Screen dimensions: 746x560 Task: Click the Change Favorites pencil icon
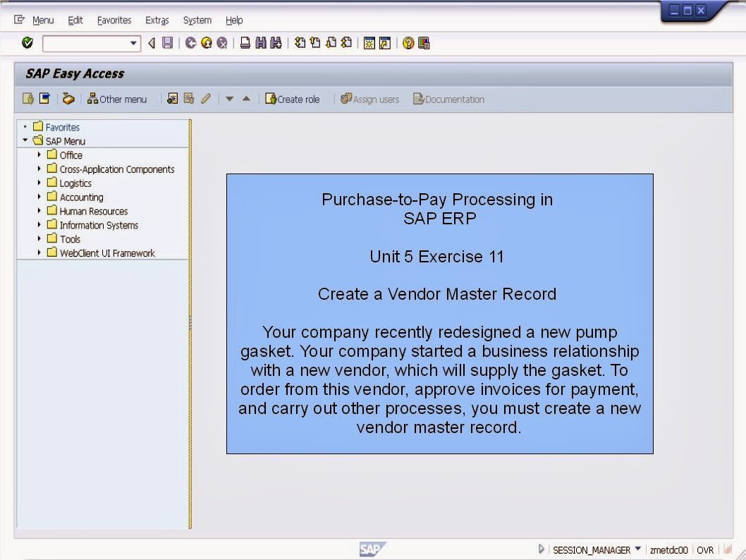[205, 99]
